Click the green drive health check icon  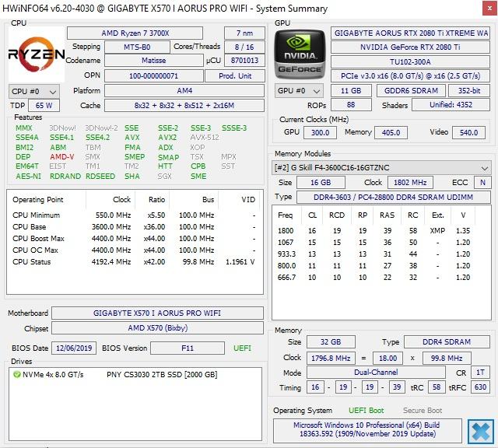(x=16, y=375)
